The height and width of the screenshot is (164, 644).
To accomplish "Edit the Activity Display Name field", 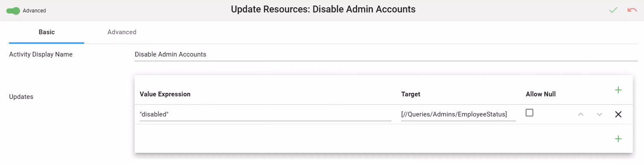I will (386, 55).
